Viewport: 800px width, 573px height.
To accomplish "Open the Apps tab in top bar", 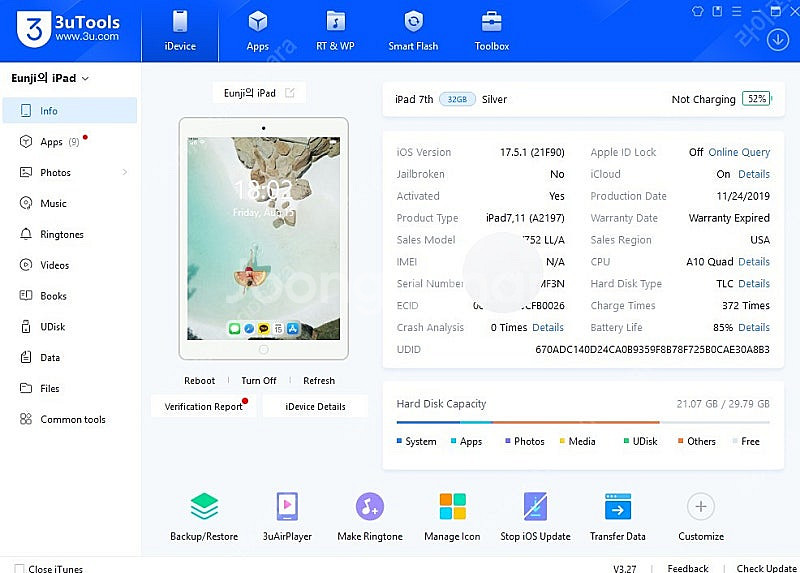I will [257, 31].
